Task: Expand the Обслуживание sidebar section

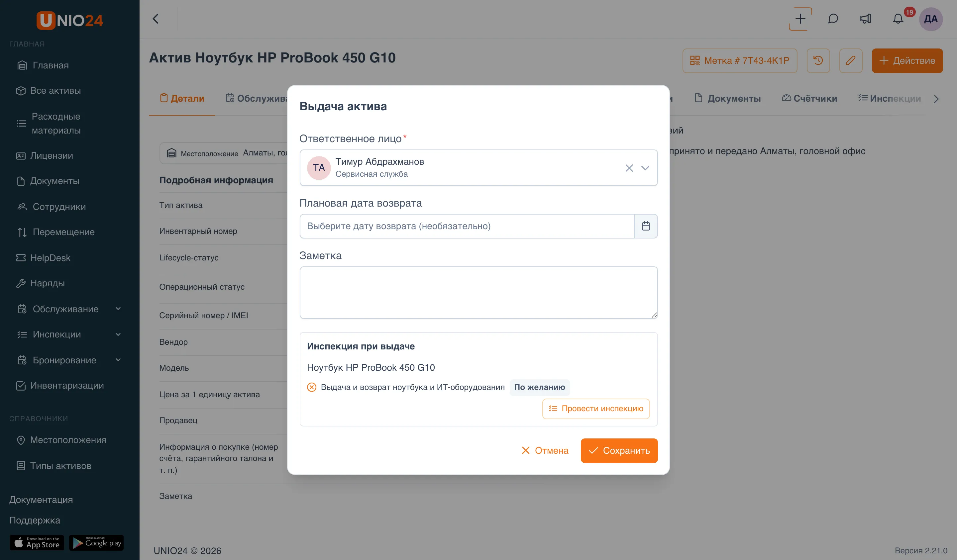Action: (69, 309)
